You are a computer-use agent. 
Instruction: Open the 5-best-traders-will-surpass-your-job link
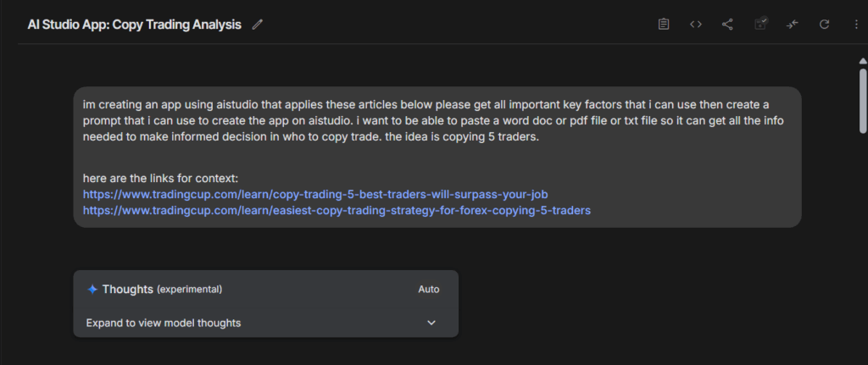pos(315,194)
